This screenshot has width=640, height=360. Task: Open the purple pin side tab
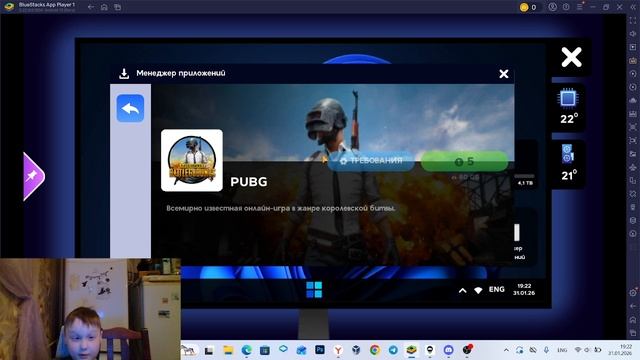tap(33, 176)
